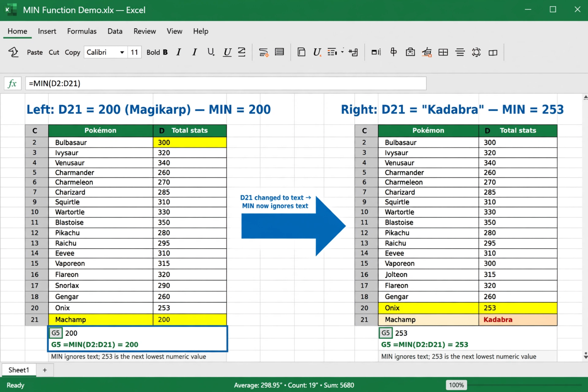
Task: Select Jolteon cell in right table
Action: (428, 275)
